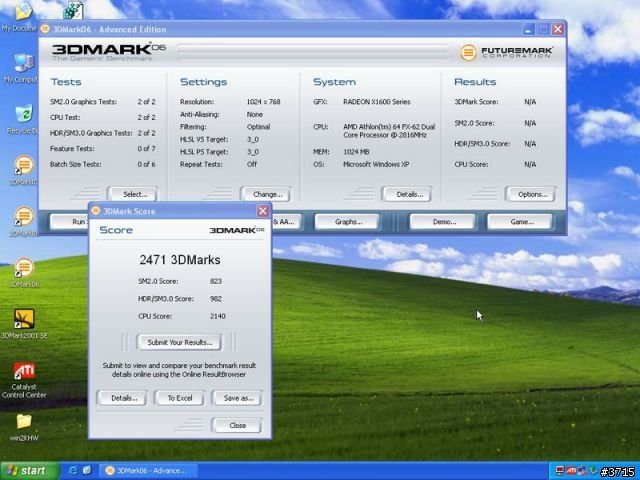The width and height of the screenshot is (640, 480).
Task: Click the 3DMark06 title bar icon
Action: pos(45,29)
